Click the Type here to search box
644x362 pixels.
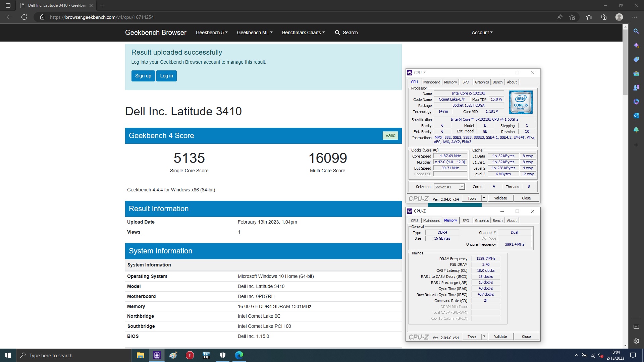[74, 355]
